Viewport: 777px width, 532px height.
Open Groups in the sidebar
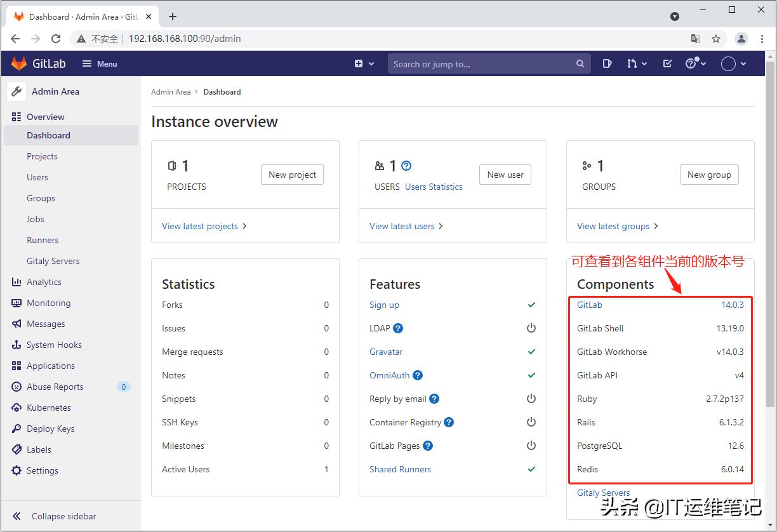(x=41, y=198)
